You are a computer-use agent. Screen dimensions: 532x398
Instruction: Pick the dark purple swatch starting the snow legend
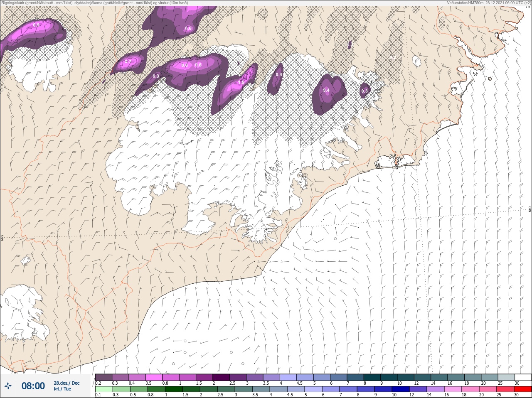click(103, 377)
